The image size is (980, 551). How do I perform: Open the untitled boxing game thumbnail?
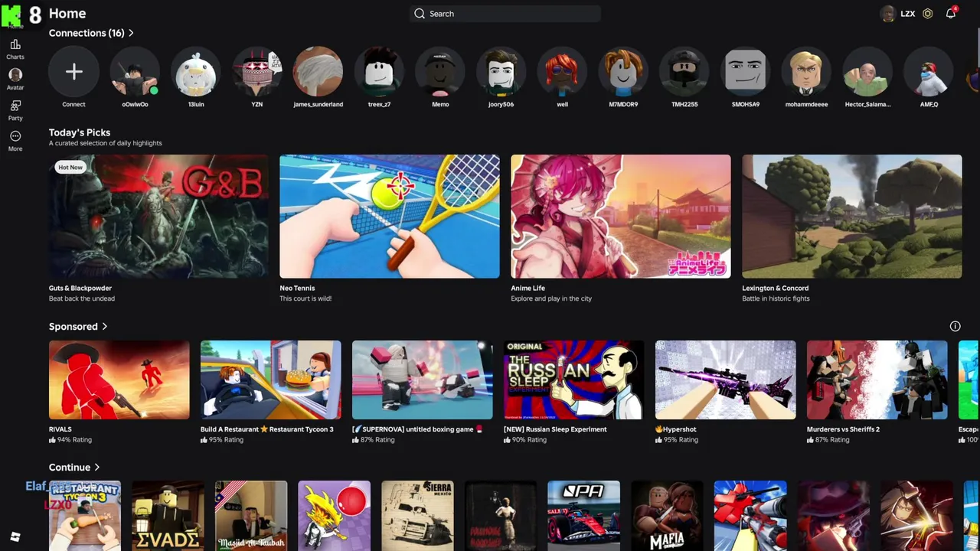point(423,380)
